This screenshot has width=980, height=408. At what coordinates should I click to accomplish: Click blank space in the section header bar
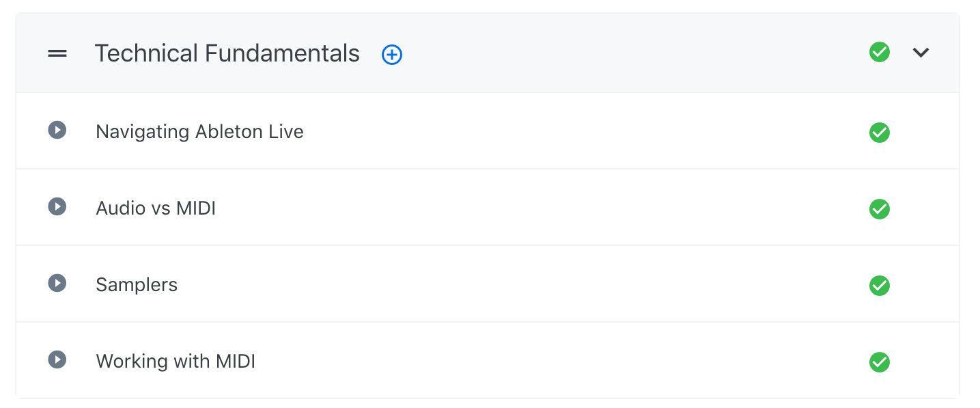click(615, 53)
